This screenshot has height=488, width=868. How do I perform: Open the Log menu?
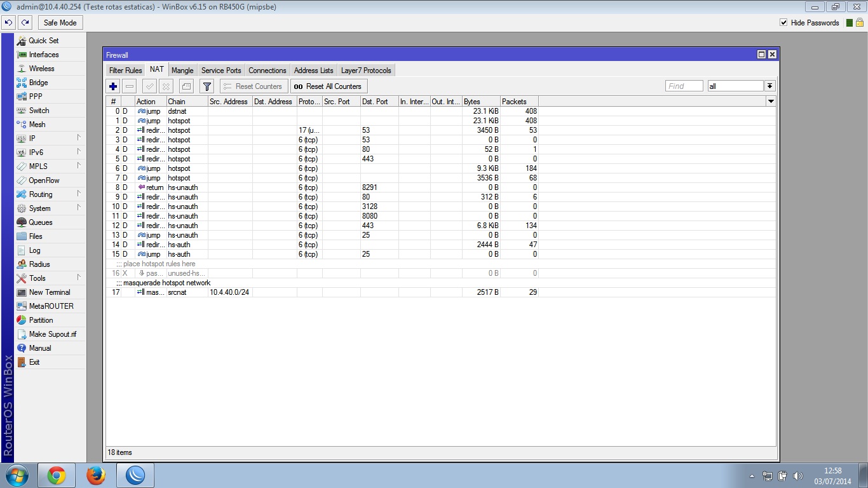(50, 250)
